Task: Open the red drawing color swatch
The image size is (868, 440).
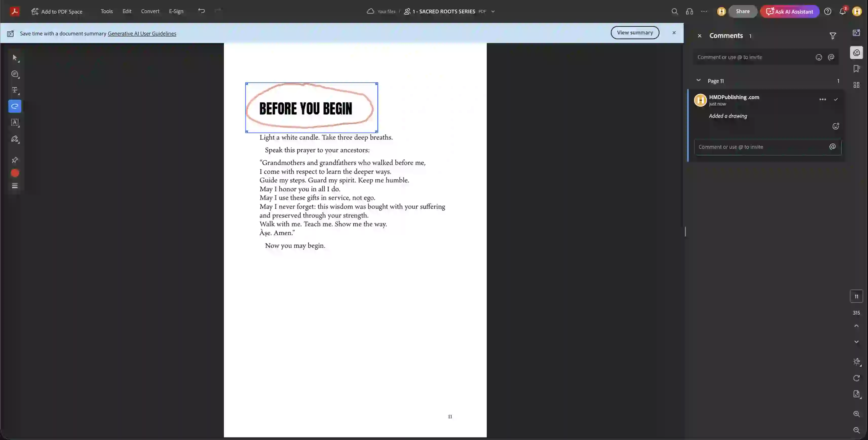Action: pyautogui.click(x=15, y=173)
